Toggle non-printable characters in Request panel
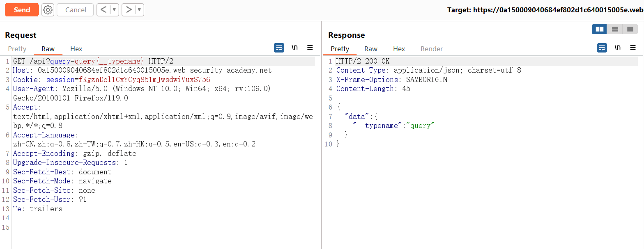 tap(294, 48)
